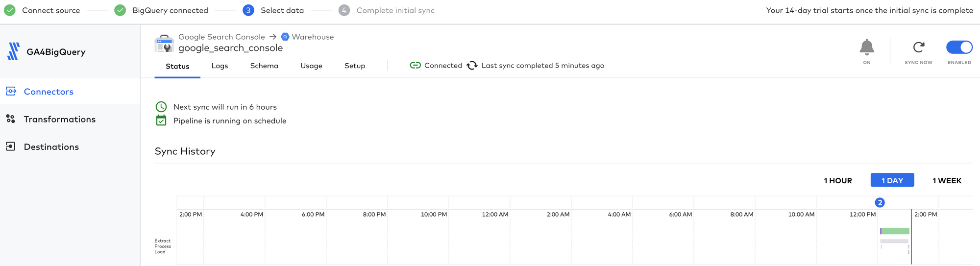This screenshot has width=980, height=266.
Task: Click the BigQuery Warehouse icon
Action: [x=285, y=37]
